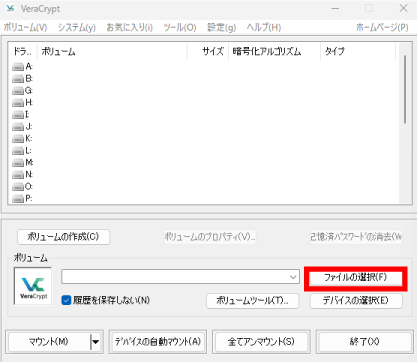Click the VeraCrypt logo image

33,286
